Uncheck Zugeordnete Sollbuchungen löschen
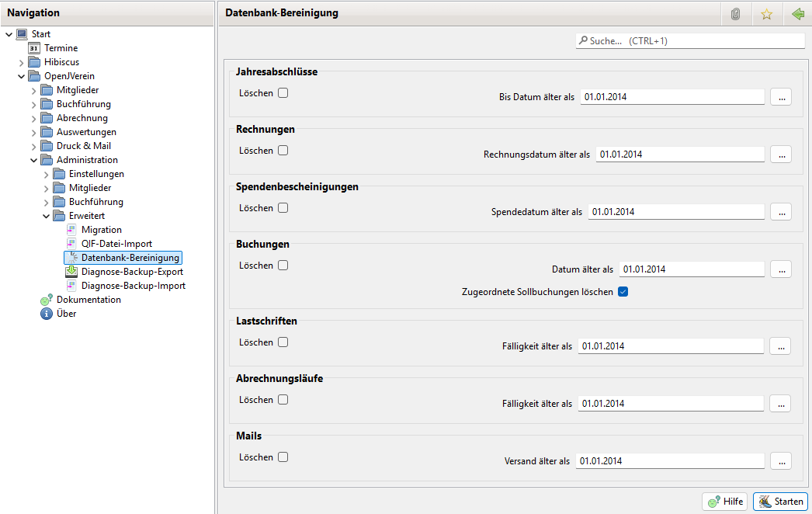 [623, 292]
